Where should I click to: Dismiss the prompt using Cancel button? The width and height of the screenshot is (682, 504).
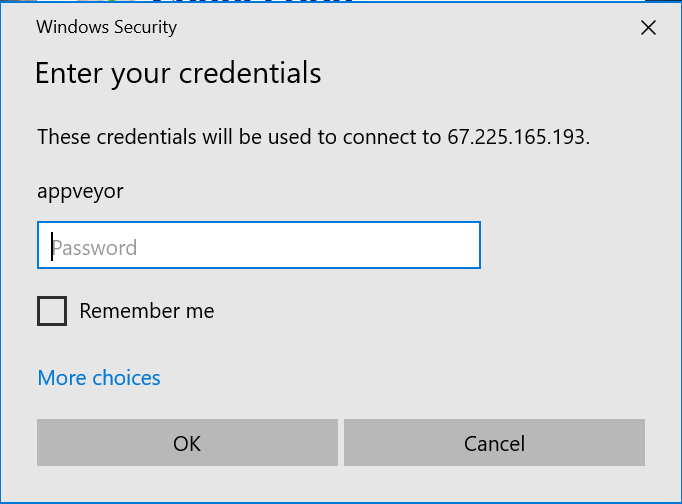coord(494,443)
